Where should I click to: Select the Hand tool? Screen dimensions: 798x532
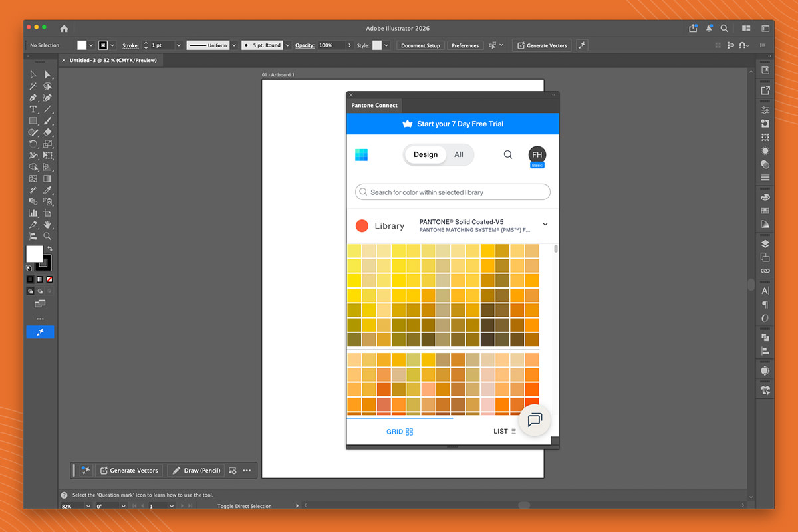(47, 225)
